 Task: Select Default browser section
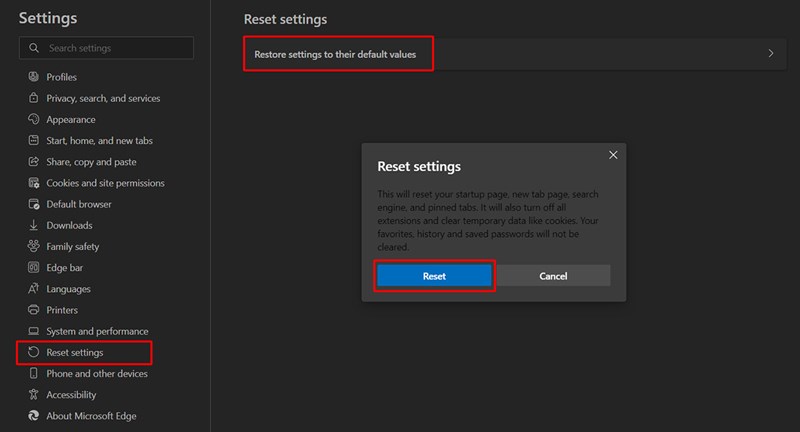tap(79, 204)
